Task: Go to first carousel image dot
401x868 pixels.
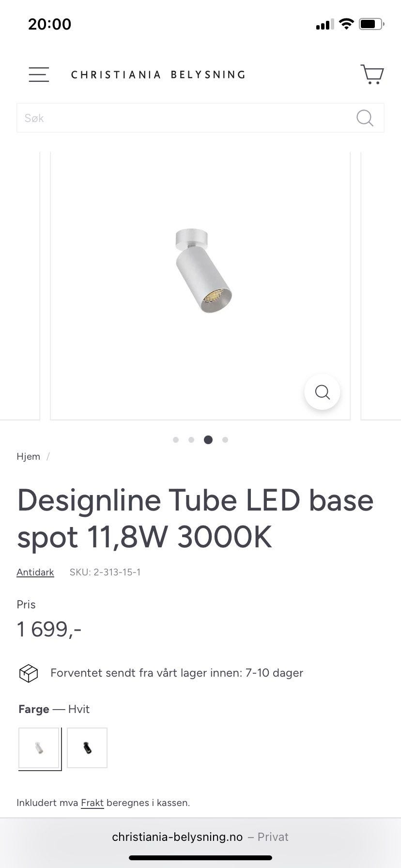Action: [x=176, y=440]
